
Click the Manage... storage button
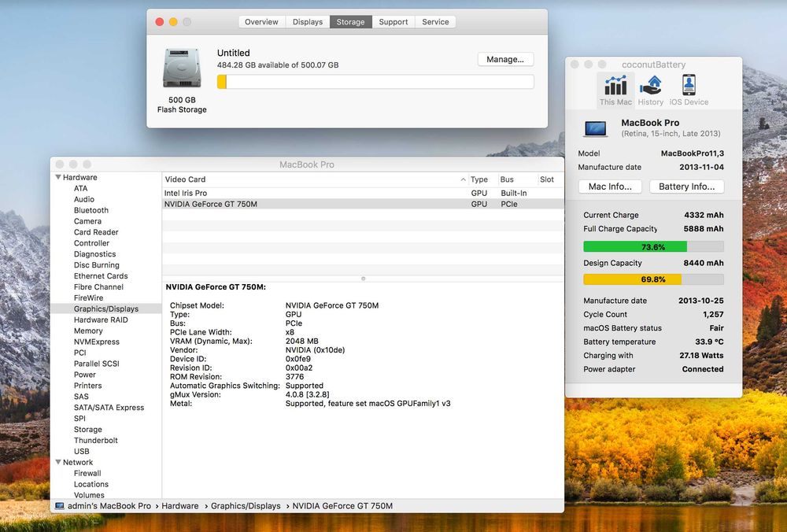pyautogui.click(x=505, y=59)
